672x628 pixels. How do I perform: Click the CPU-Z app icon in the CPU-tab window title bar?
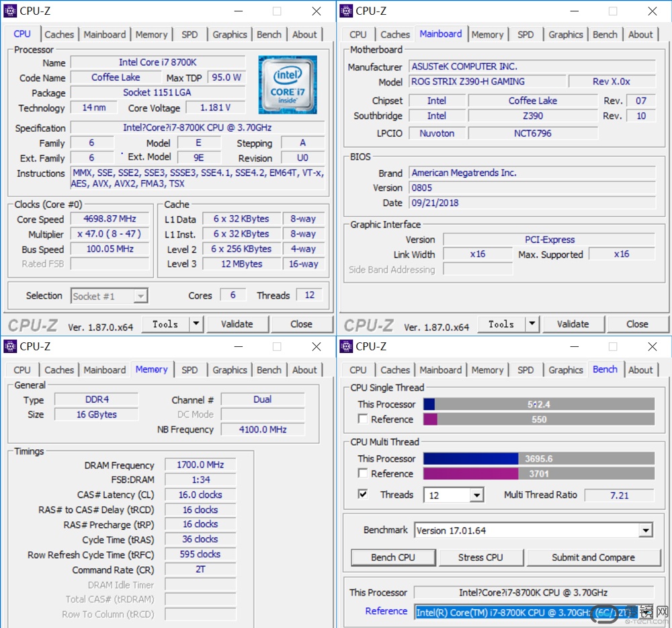(10, 11)
